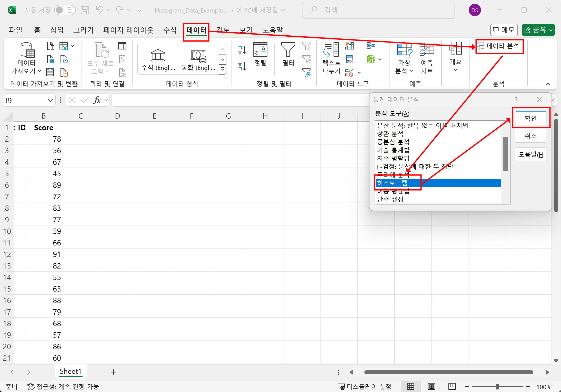Switch to the Insert (삽입) tab
The image size is (561, 392).
[x=57, y=30]
